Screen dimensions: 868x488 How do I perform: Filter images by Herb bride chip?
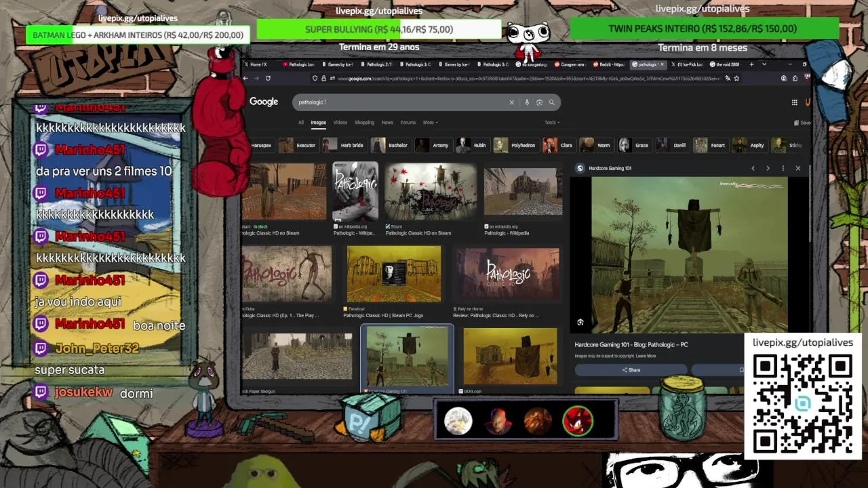344,145
